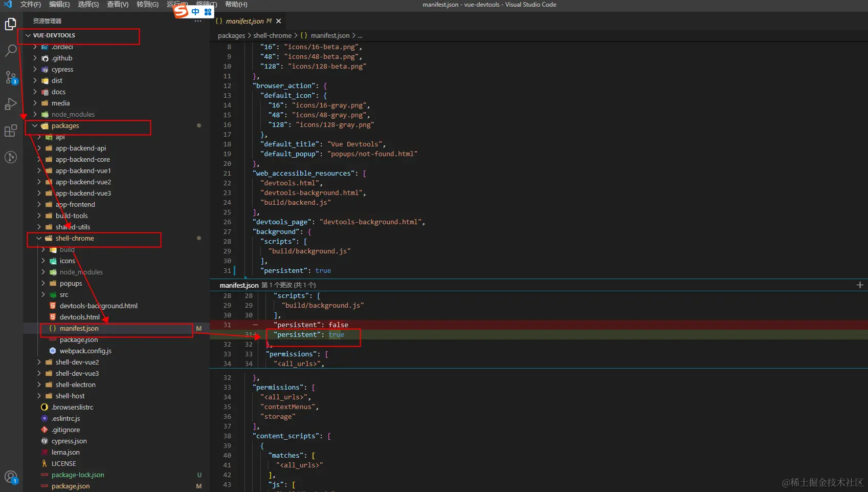Image resolution: width=868 pixels, height=492 pixels.
Task: Open explorer panel more actions menu
Action: pyautogui.click(x=198, y=21)
